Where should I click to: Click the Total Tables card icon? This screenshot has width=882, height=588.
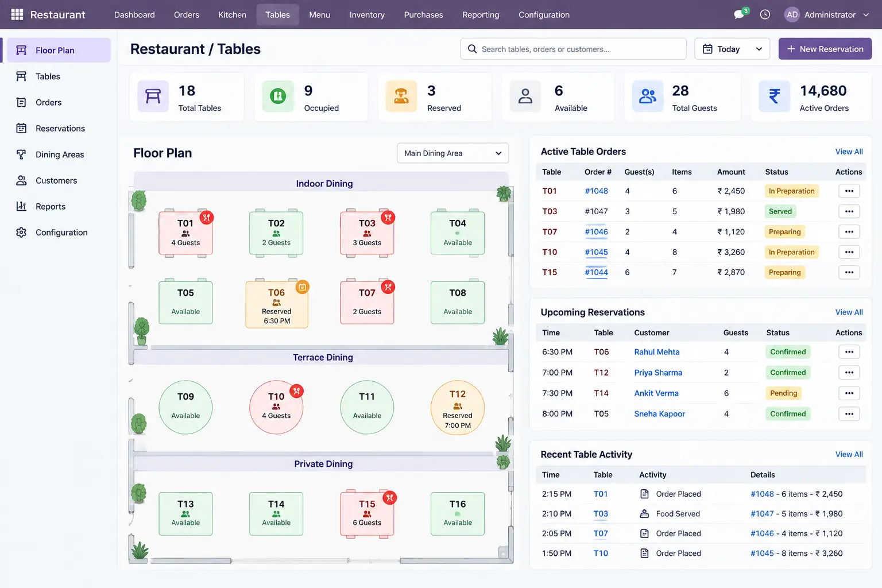(153, 96)
